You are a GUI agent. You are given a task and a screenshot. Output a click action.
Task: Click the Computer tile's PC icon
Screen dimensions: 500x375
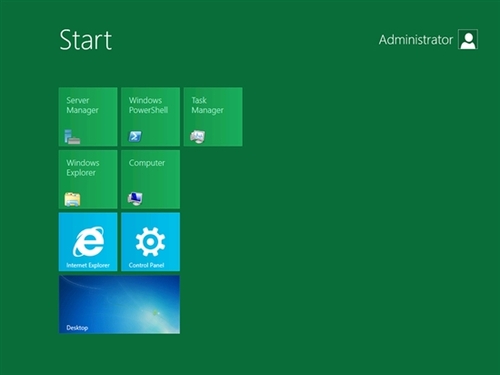[135, 199]
